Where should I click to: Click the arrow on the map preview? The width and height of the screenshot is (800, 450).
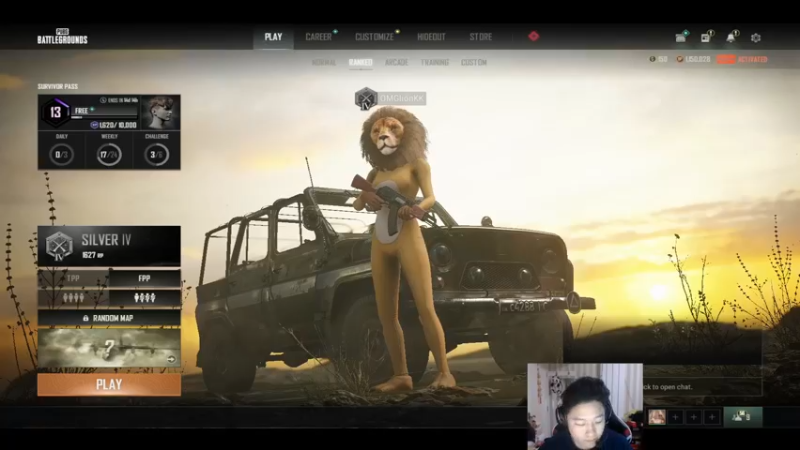pos(171,360)
